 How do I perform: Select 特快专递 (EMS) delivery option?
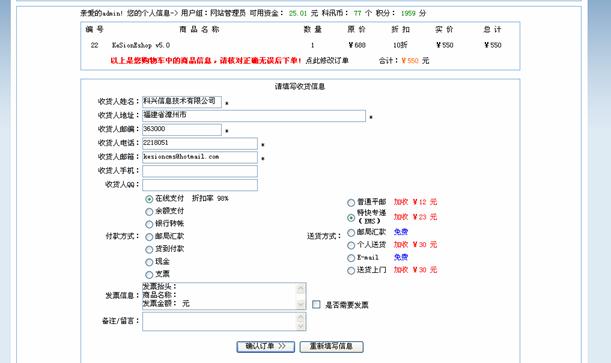point(351,217)
